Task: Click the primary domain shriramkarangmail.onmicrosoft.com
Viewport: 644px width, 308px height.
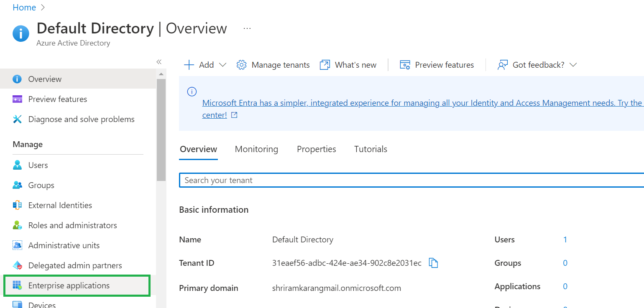Action: (337, 288)
